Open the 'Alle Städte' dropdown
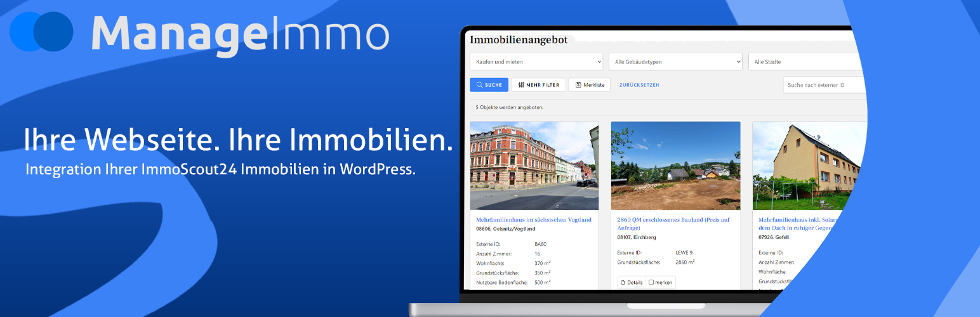The image size is (980, 317). (x=807, y=61)
